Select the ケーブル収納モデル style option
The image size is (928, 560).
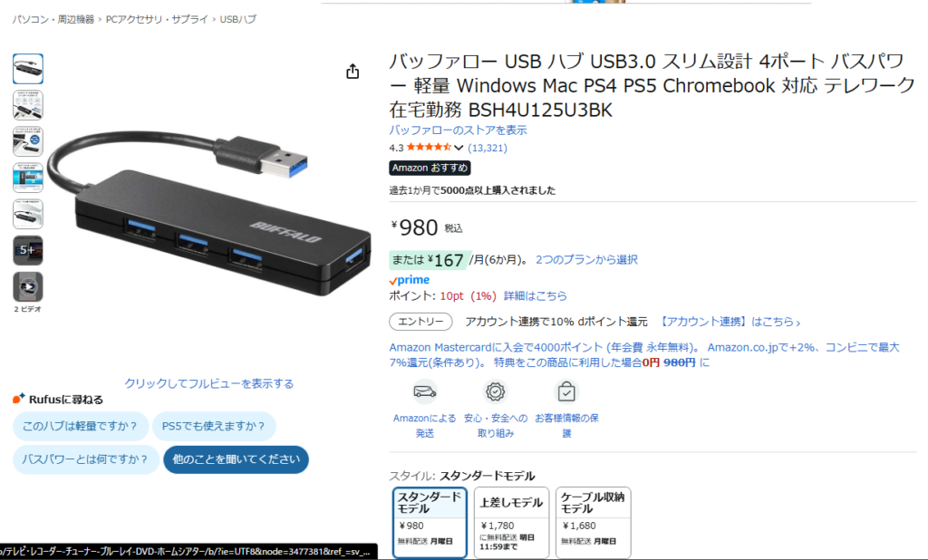tap(593, 522)
